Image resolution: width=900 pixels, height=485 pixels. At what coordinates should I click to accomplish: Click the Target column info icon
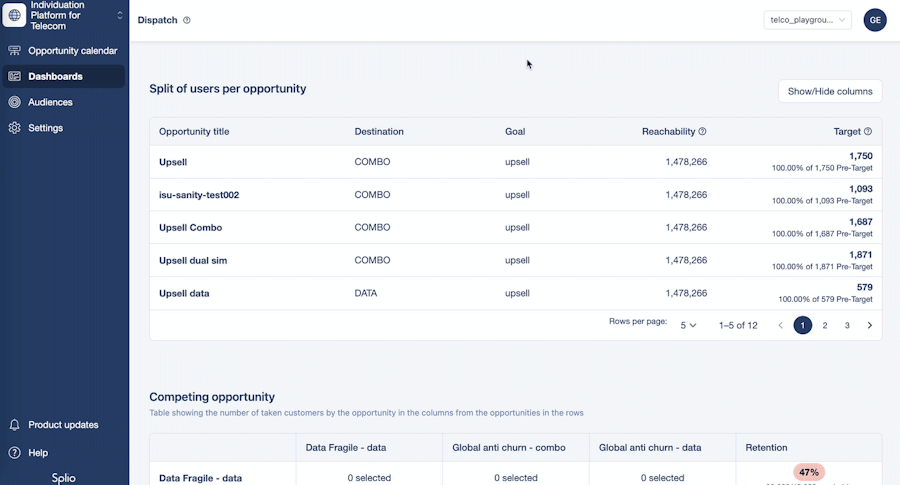868,131
